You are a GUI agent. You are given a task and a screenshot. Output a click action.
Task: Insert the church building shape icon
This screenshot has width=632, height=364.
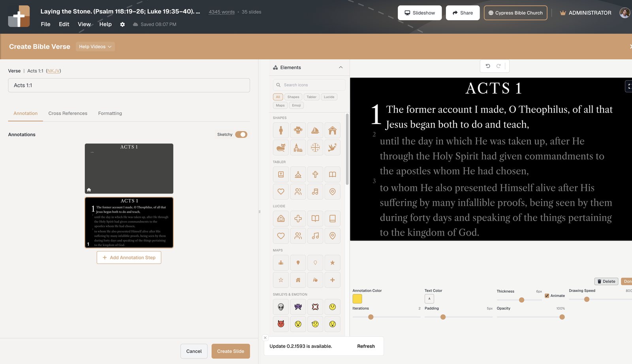(298, 148)
